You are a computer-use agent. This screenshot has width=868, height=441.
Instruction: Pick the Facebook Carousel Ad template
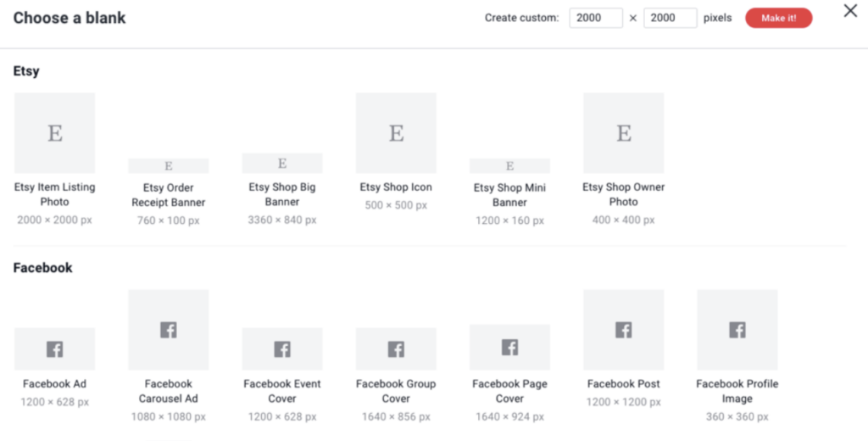point(169,330)
